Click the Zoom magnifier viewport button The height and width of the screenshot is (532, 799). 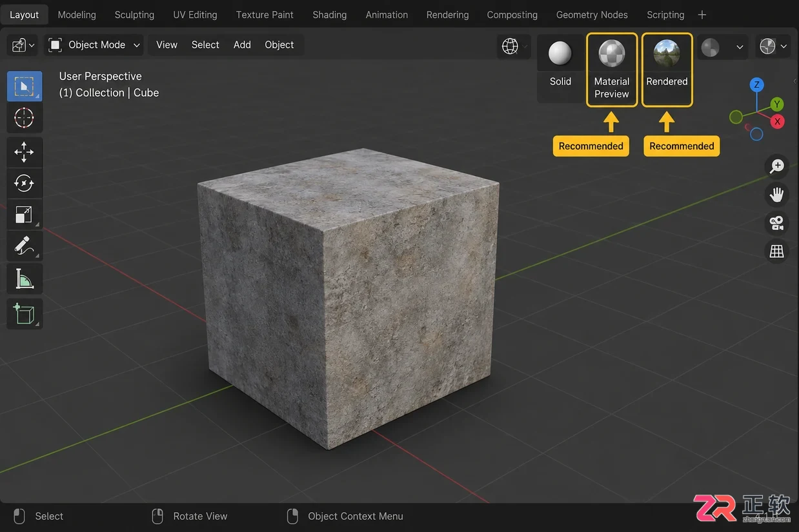777,166
